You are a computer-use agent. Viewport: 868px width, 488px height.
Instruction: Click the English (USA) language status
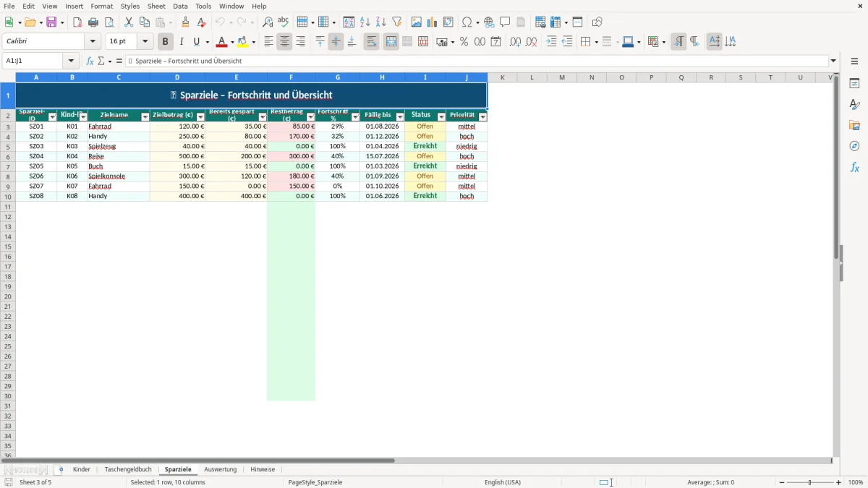coord(503,482)
